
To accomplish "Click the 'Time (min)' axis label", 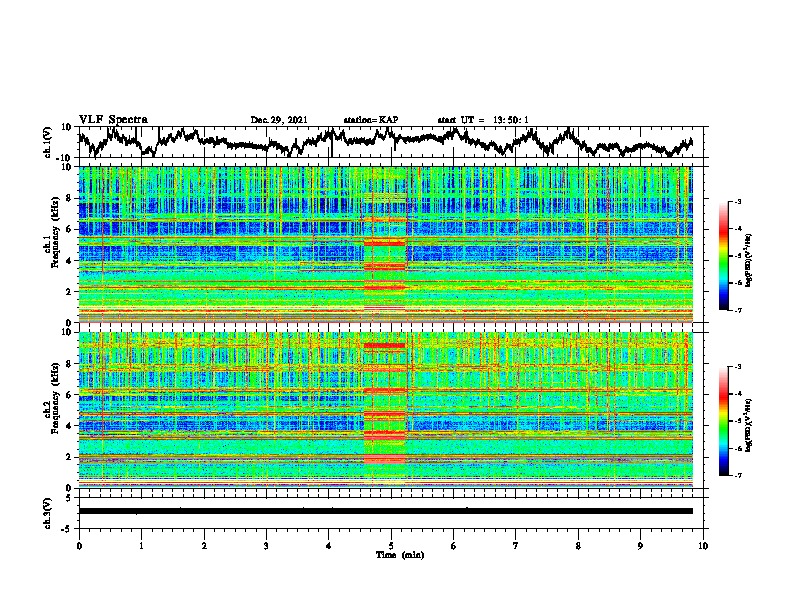I will (400, 555).
